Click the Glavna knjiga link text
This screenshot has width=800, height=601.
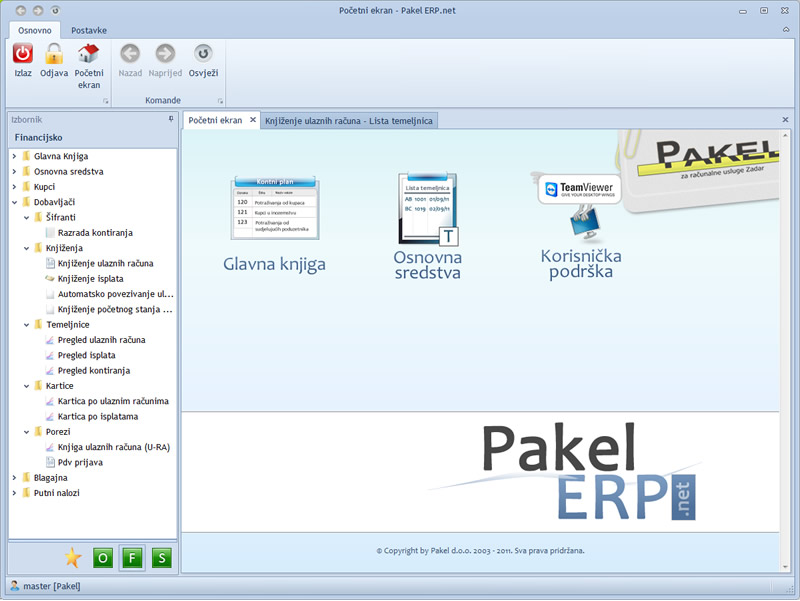pyautogui.click(x=274, y=264)
